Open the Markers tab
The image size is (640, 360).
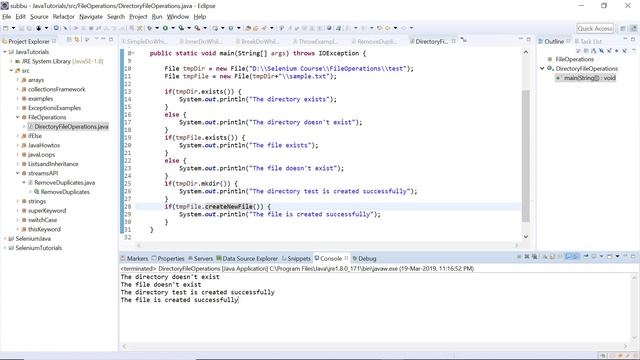tap(134, 258)
